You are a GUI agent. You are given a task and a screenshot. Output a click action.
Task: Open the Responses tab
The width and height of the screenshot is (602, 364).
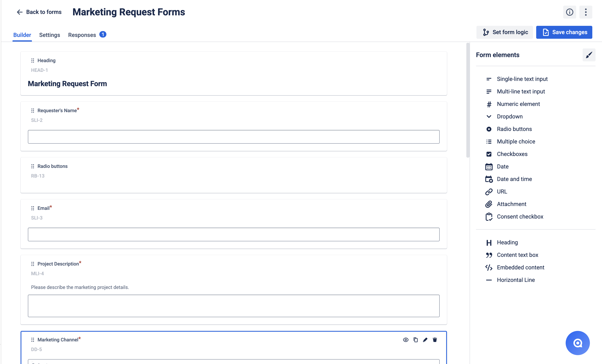pos(82,35)
